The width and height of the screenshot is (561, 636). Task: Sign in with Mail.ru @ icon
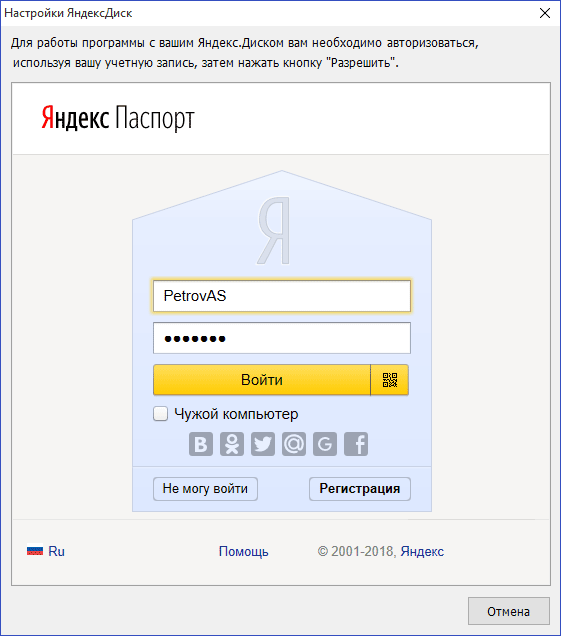tap(294, 444)
